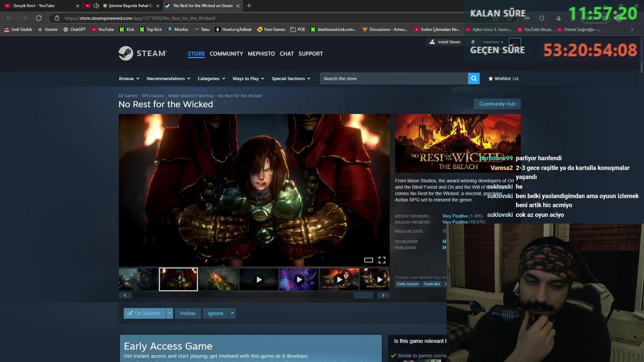Screen dimensions: 644x362
Task: Open the Free Games bookmark
Action: (271, 30)
